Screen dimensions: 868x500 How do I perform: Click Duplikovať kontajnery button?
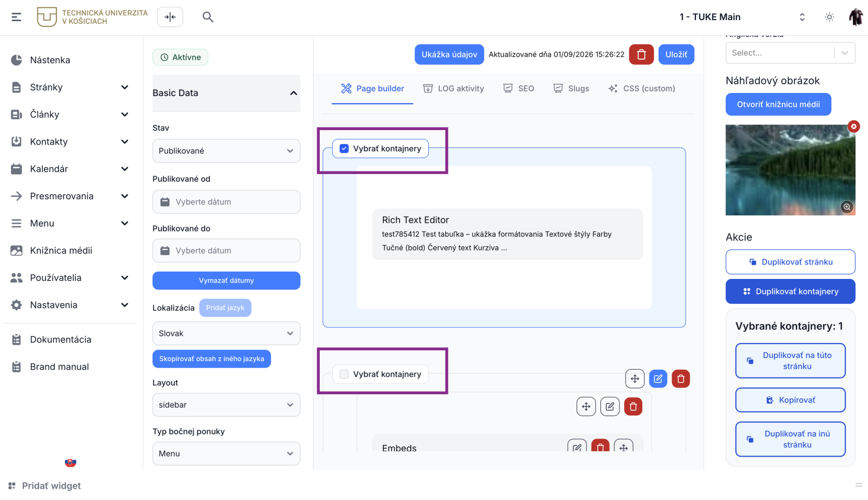pyautogui.click(x=791, y=291)
